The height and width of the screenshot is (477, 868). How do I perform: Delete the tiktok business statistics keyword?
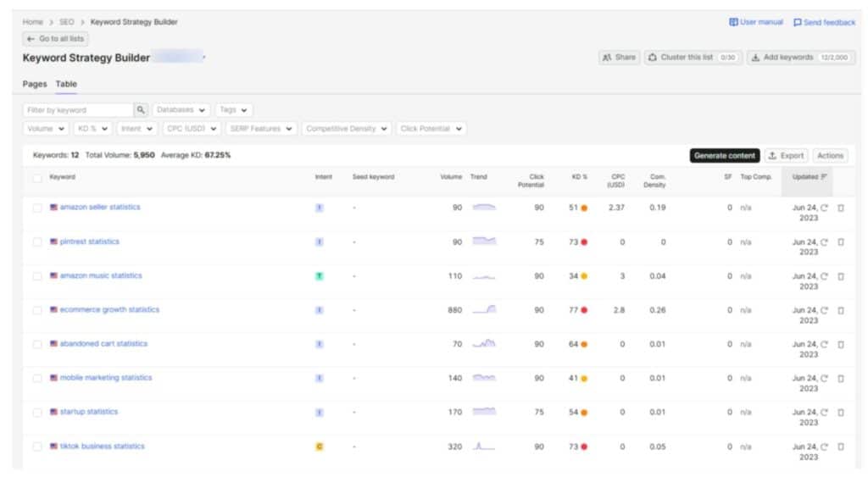(x=841, y=446)
